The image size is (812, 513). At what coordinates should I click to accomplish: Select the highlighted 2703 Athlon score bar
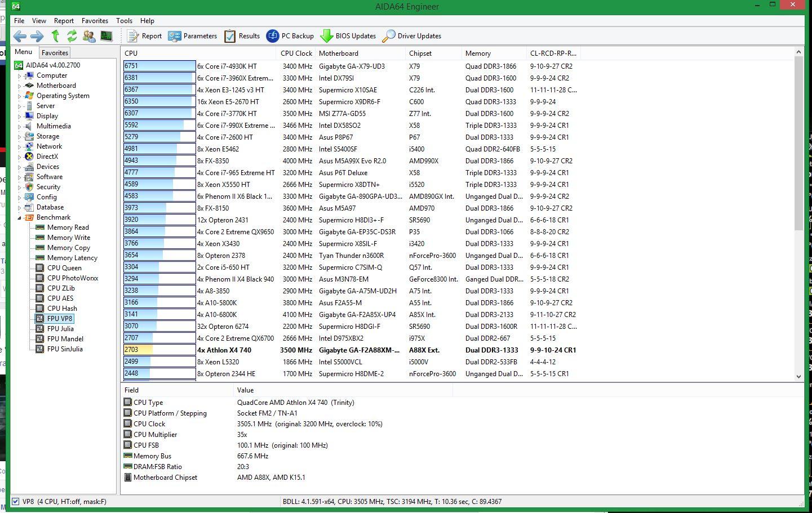pyautogui.click(x=159, y=350)
